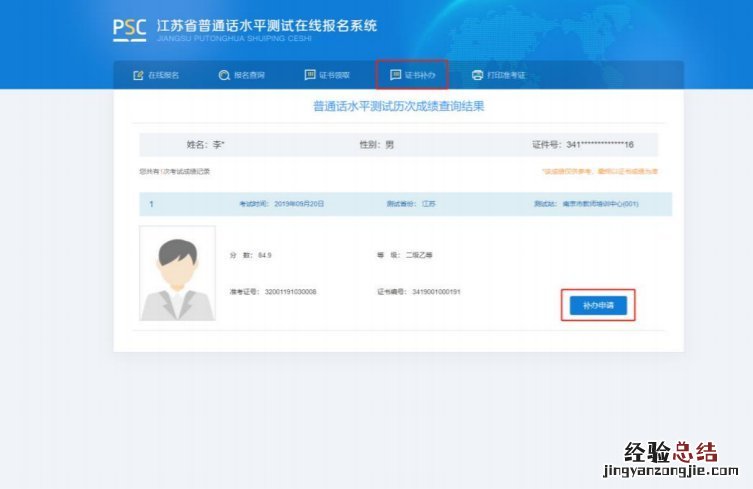Click the candidate avatar photo

pyautogui.click(x=177, y=273)
